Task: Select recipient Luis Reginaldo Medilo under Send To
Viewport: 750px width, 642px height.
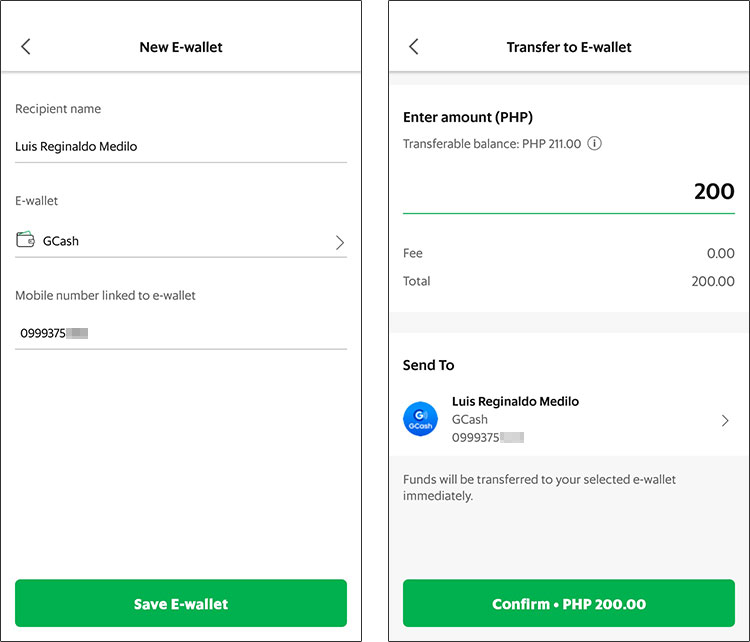Action: [569, 420]
